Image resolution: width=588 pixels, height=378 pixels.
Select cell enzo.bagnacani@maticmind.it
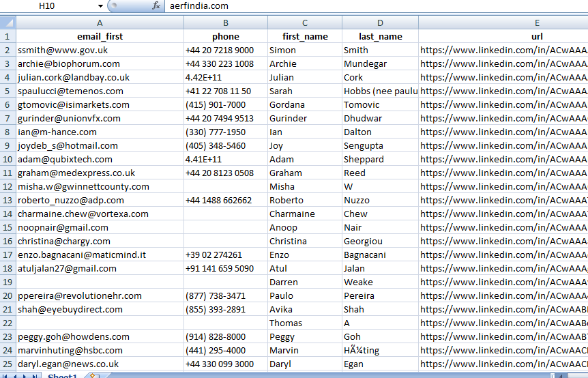(x=100, y=255)
